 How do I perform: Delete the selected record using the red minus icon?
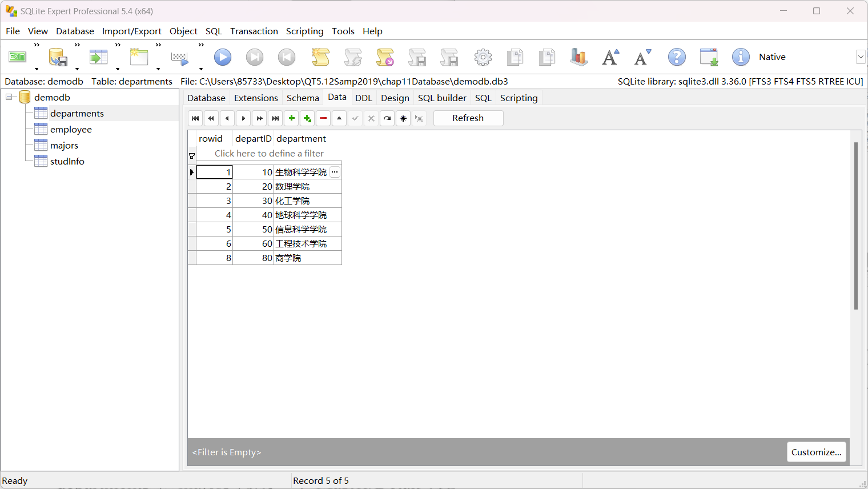pos(323,118)
